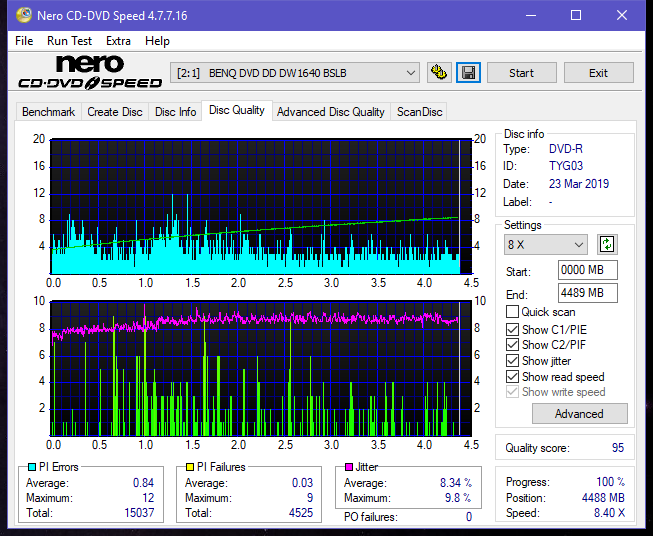This screenshot has width=653, height=536.
Task: Toggle Show read speed checkbox
Action: coord(512,376)
